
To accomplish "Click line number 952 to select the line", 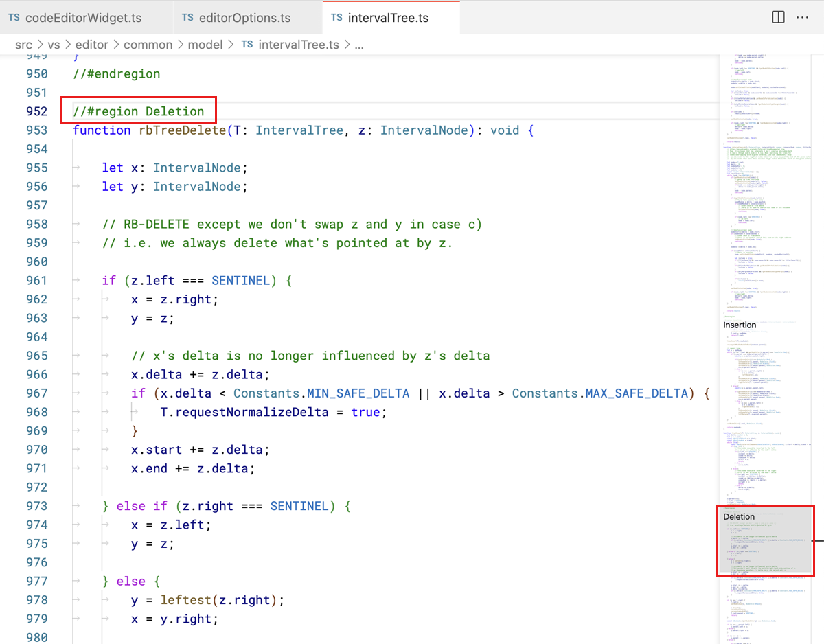I will coord(36,111).
